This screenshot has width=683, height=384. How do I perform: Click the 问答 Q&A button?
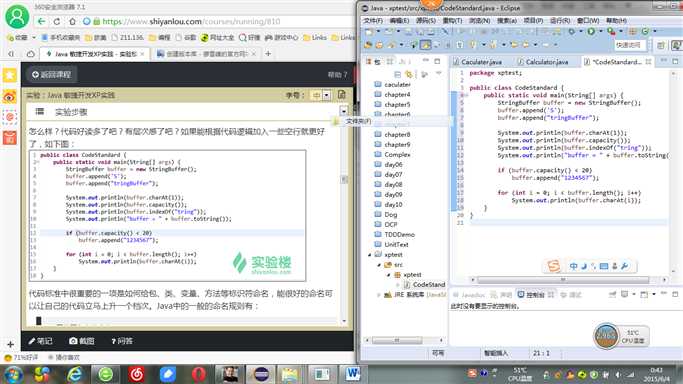coord(122,341)
